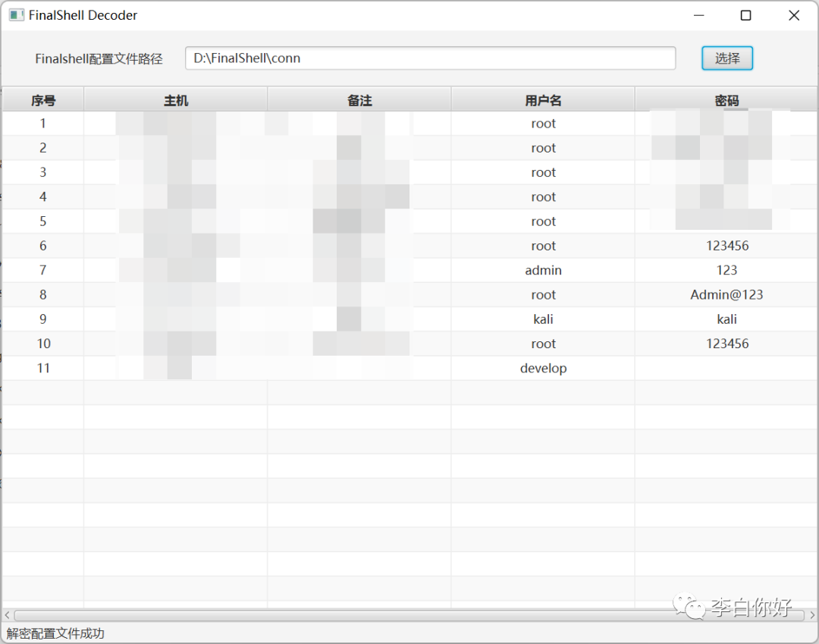Screen dimensions: 819x644
Task: Select row number 5 index cell
Action: point(42,221)
